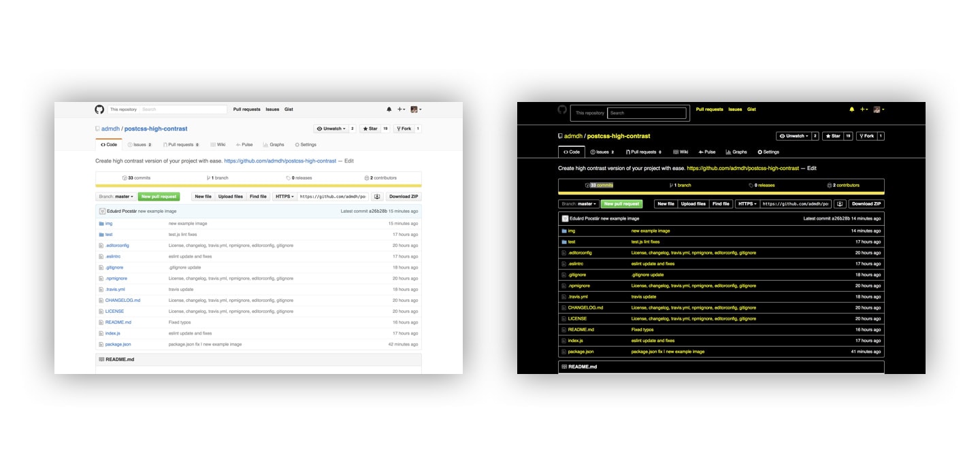Click the test folder icon in the dark screenshot
Screen dimensions: 980x476
point(564,242)
